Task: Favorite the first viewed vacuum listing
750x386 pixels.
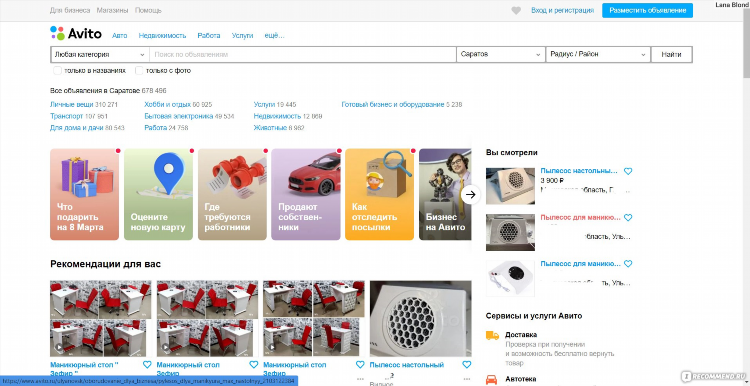Action: click(x=628, y=171)
